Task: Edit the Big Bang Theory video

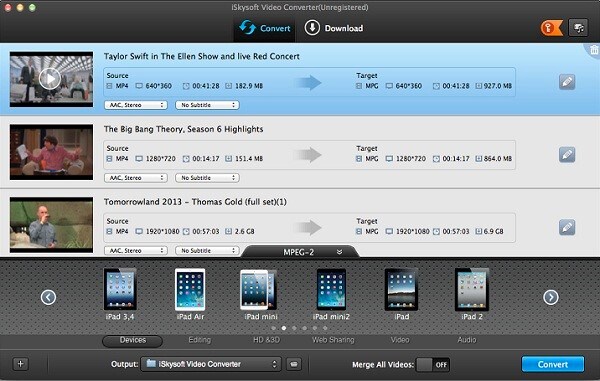Action: 567,155
